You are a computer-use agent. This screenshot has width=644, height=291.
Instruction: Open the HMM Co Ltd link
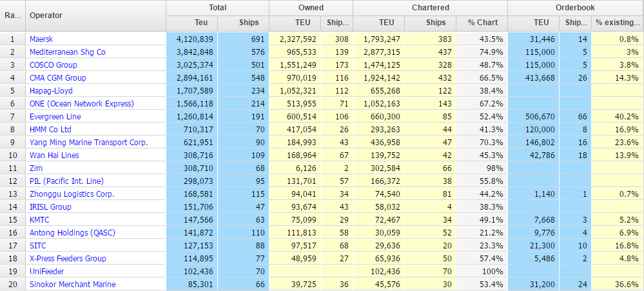click(50, 130)
